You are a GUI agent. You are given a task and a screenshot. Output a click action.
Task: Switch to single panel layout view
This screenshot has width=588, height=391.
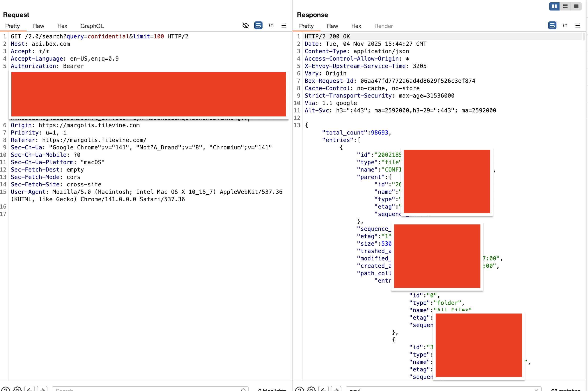point(576,6)
